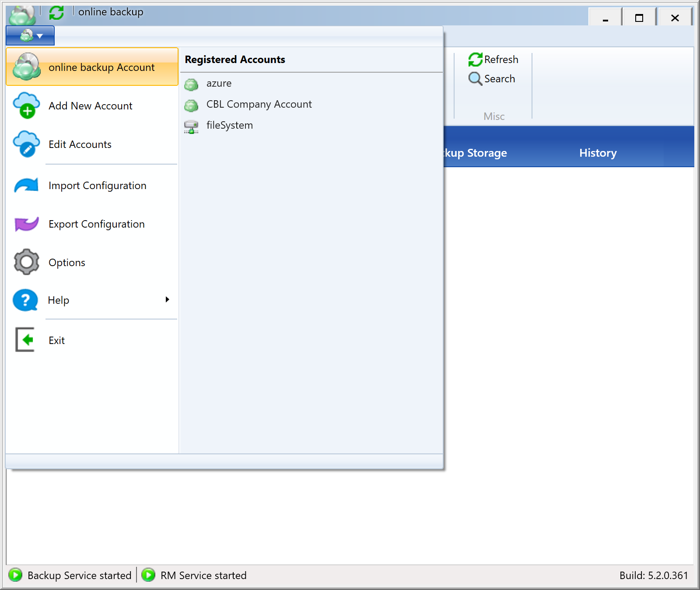Select Export Configuration
Image resolution: width=700 pixels, height=590 pixels.
[92, 224]
